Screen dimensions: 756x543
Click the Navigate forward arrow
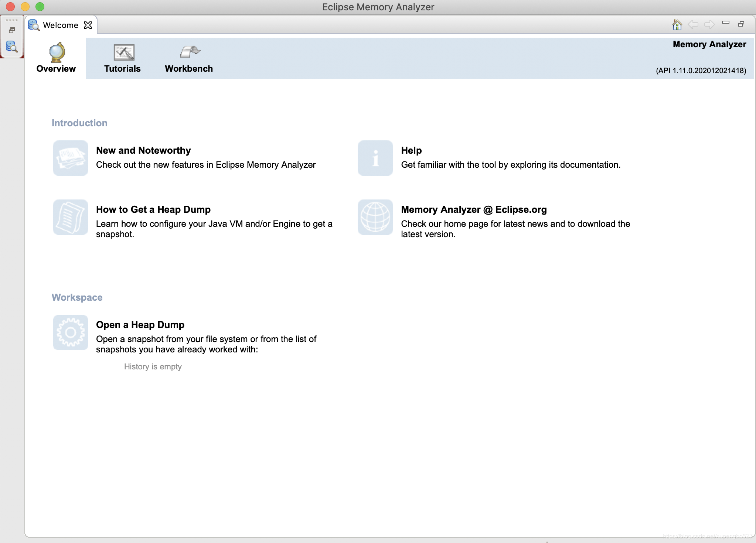click(x=709, y=25)
